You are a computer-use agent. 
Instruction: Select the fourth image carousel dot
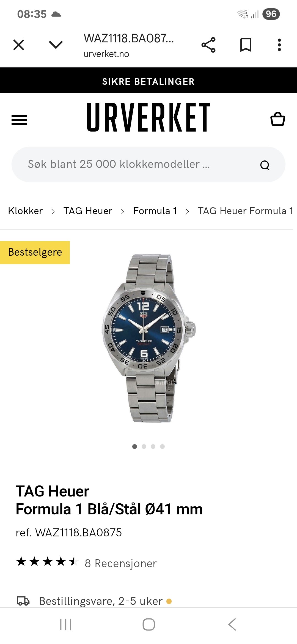(163, 446)
